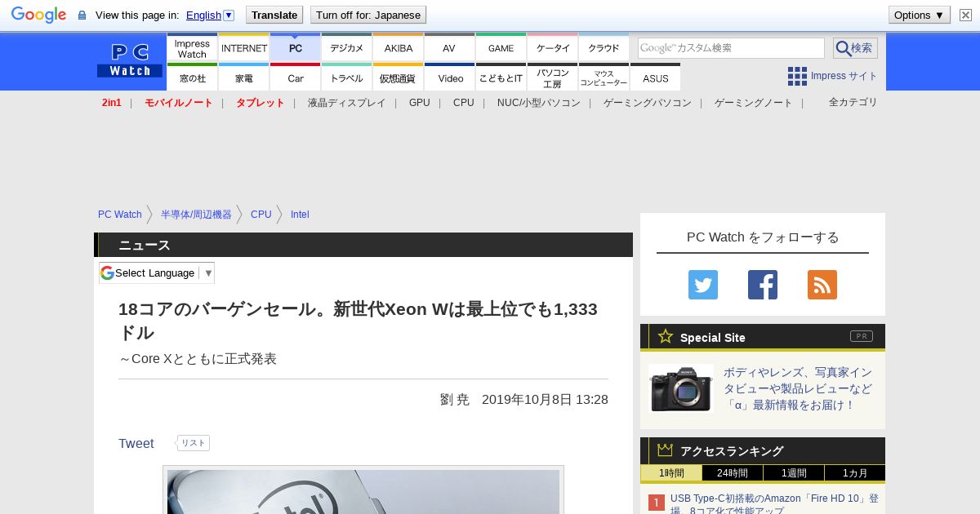Image resolution: width=980 pixels, height=514 pixels.
Task: Open Impress サイト grid menu
Action: [x=832, y=76]
